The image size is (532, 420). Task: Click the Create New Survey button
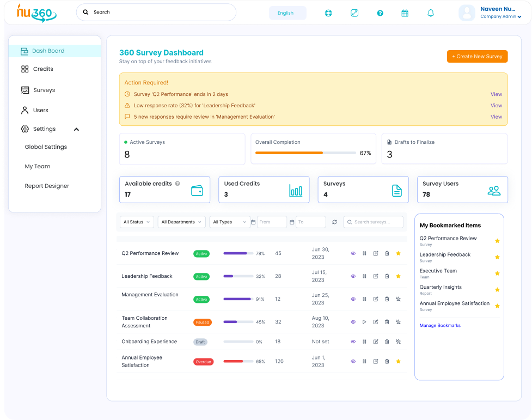[477, 57]
